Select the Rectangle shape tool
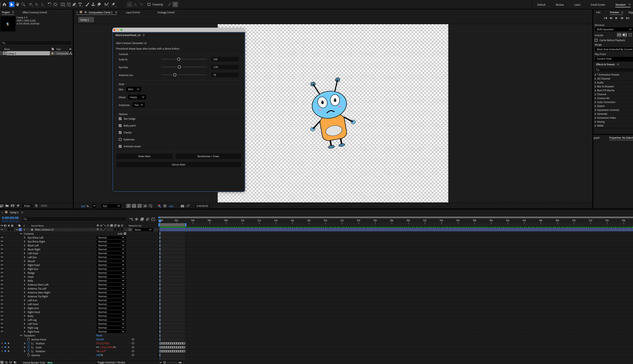 [63, 4]
